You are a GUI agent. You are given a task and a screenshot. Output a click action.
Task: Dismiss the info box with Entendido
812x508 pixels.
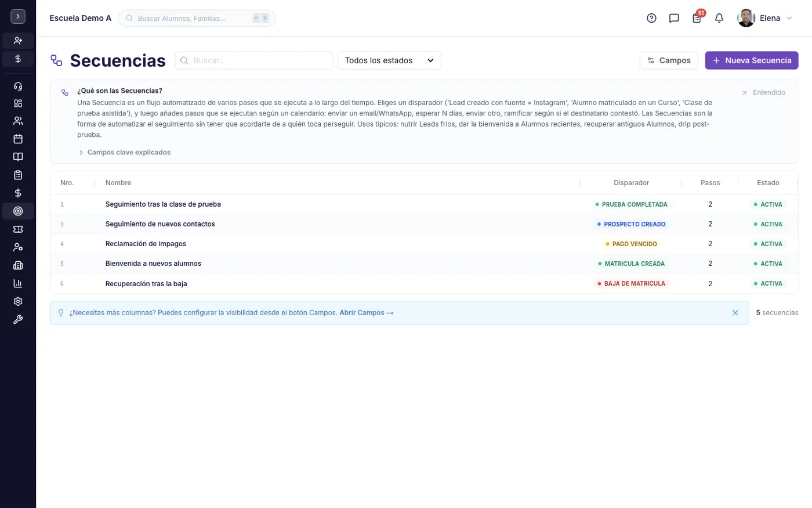pos(763,92)
